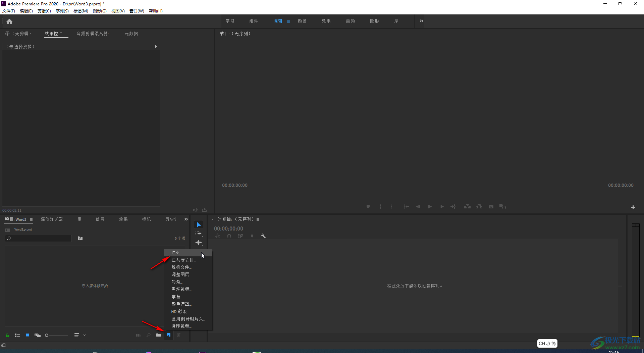Select the Ripple Edit tool
Image resolution: width=644 pixels, height=353 pixels.
pos(199,243)
